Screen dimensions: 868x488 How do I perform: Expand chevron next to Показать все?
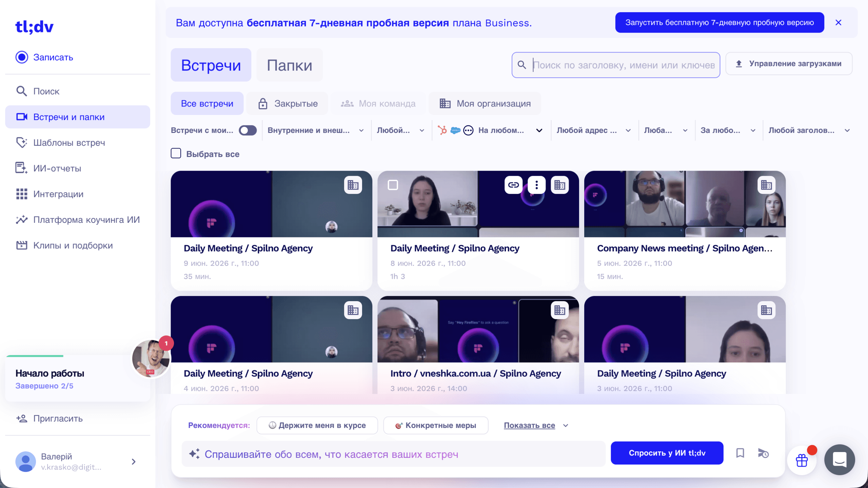[x=565, y=426]
